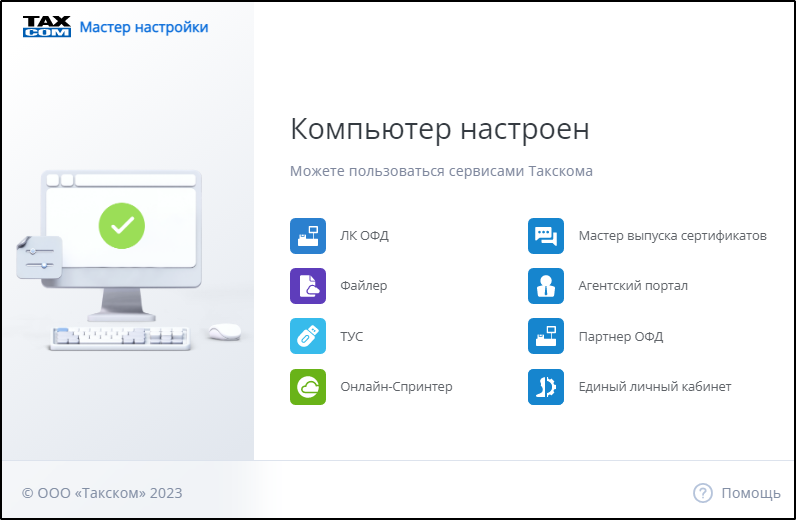
Task: Click the TAXCOM logo in header
Action: [x=46, y=27]
